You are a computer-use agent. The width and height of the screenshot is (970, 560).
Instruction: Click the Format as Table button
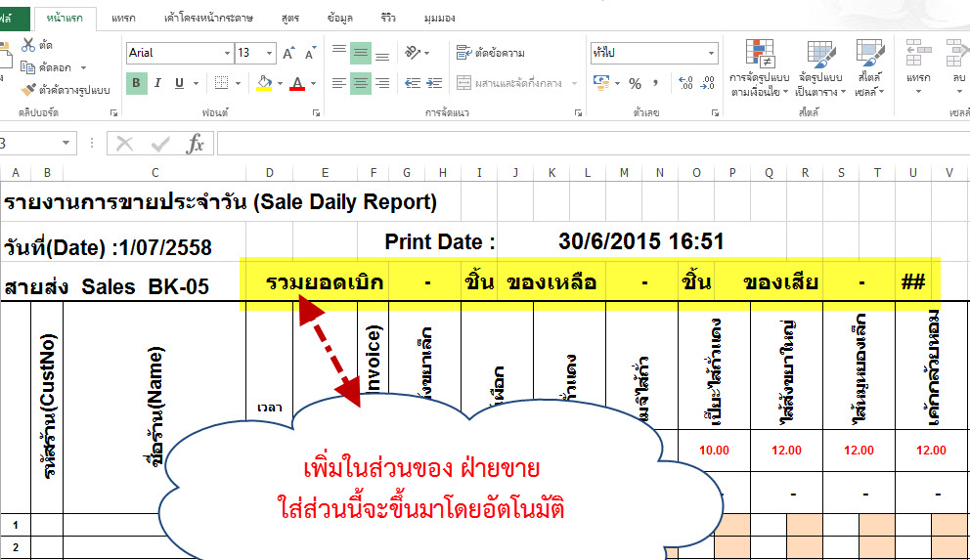(819, 68)
